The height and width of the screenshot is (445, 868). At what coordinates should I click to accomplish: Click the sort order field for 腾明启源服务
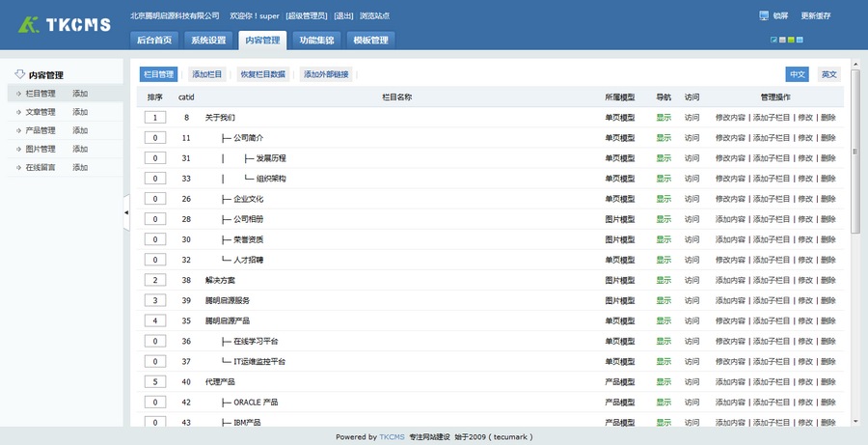(155, 300)
